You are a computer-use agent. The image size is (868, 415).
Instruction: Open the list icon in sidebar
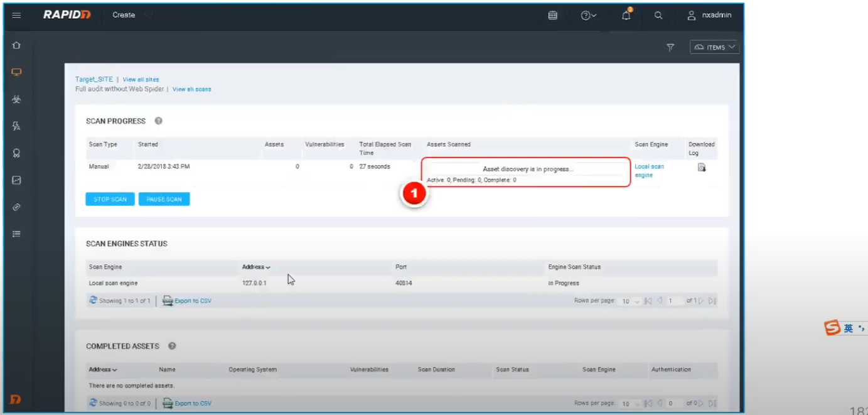point(17,234)
